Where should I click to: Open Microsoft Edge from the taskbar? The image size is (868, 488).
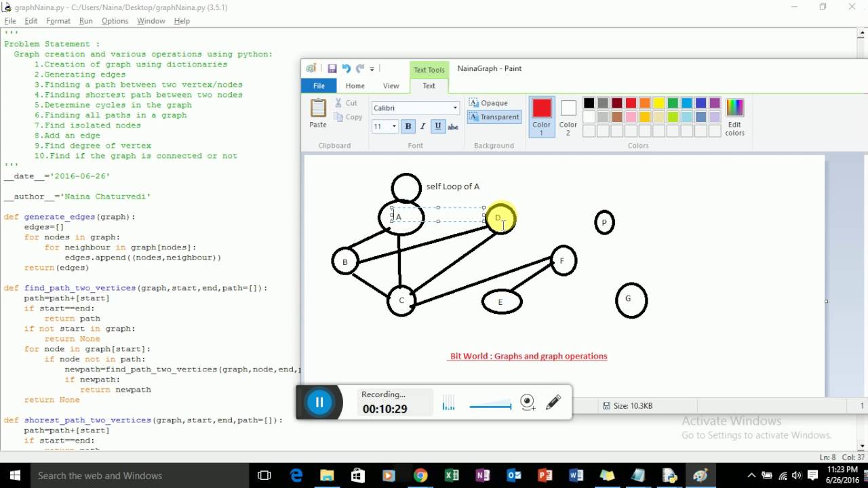pos(296,475)
